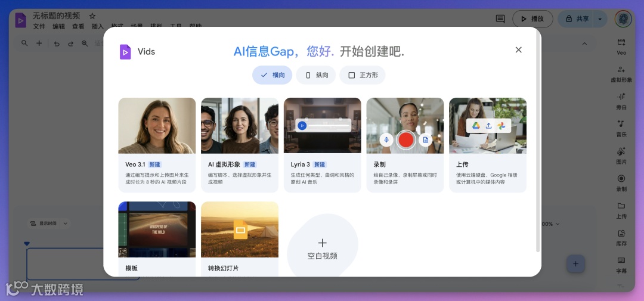Click the redo arrow in toolbar

(70, 44)
